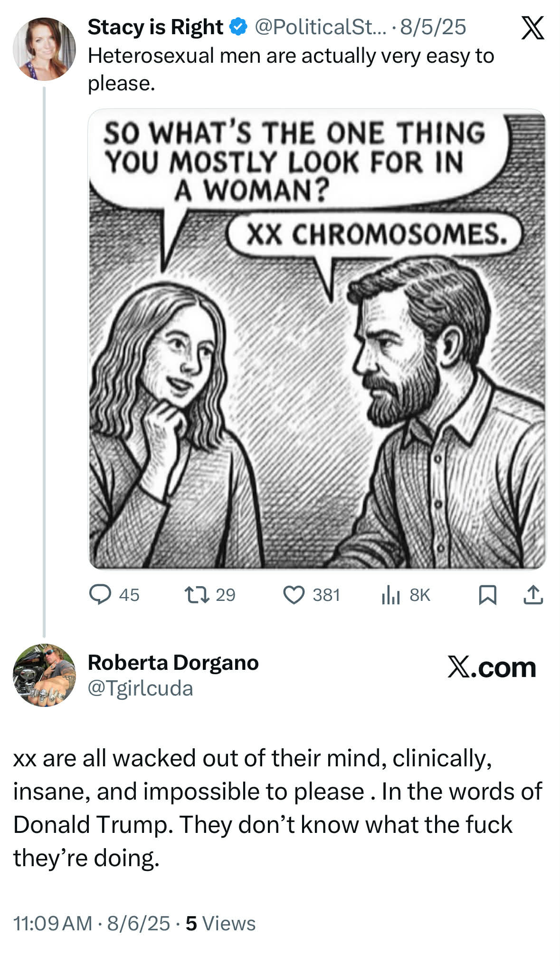The height and width of the screenshot is (966, 560).
Task: Click the 8/5/25 post date
Action: (433, 27)
